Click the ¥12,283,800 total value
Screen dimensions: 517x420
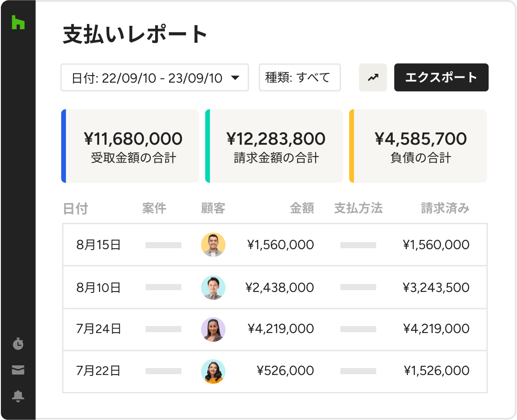[276, 139]
